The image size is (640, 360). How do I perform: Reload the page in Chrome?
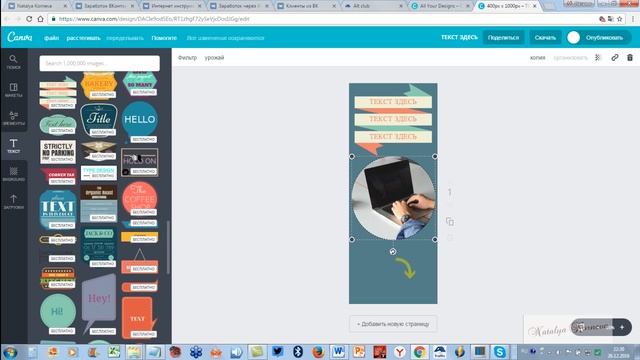coord(29,19)
